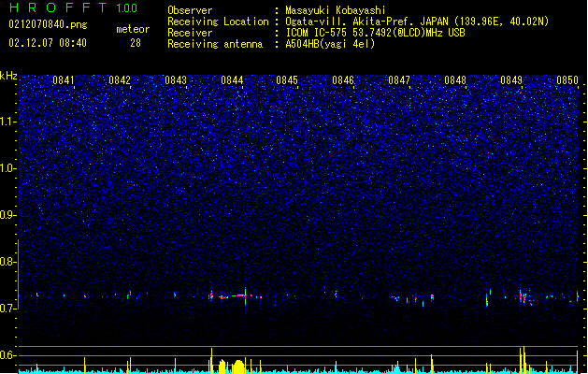Click observer name Masayuki Kobayashi
The image size is (588, 374).
pyautogui.click(x=336, y=10)
